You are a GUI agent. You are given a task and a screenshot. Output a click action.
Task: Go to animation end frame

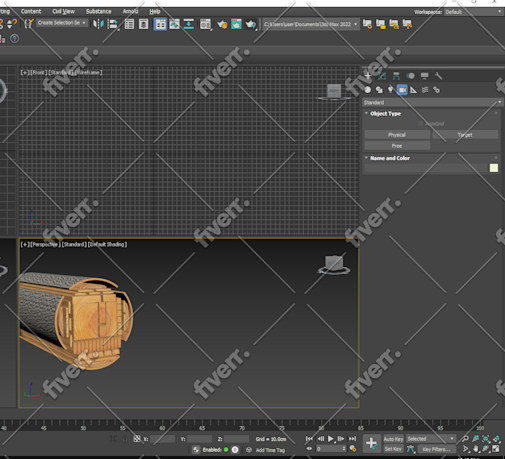(352, 439)
